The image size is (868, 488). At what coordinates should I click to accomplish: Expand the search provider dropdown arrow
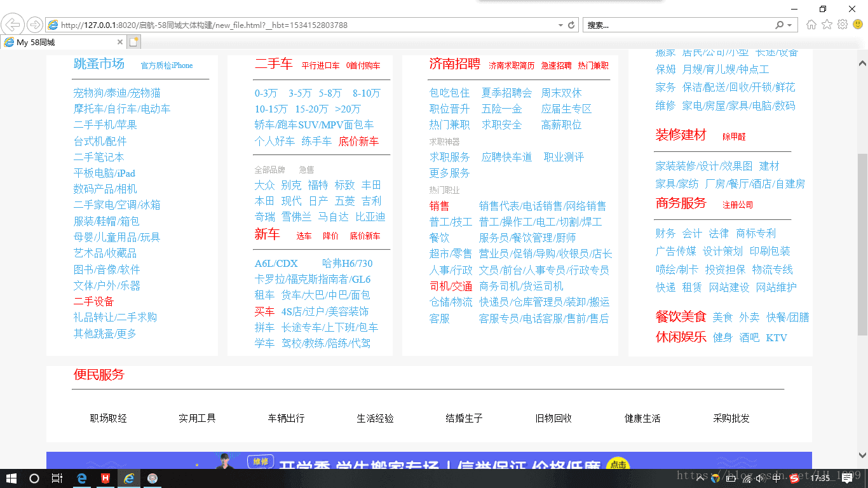pos(790,25)
